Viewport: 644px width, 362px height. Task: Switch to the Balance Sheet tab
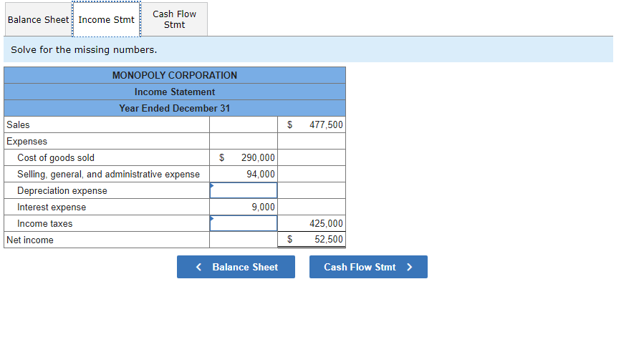coord(39,19)
